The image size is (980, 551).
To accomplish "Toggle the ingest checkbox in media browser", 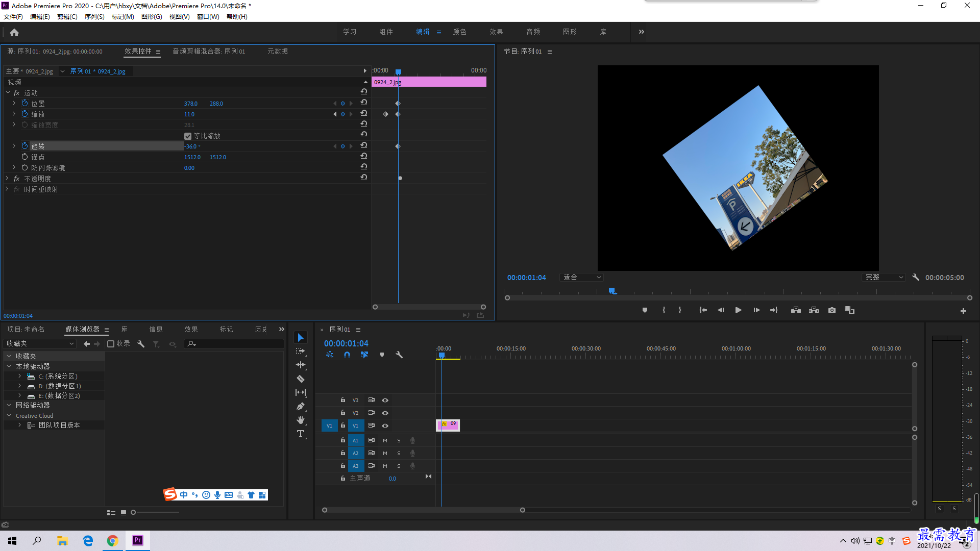I will (x=111, y=344).
